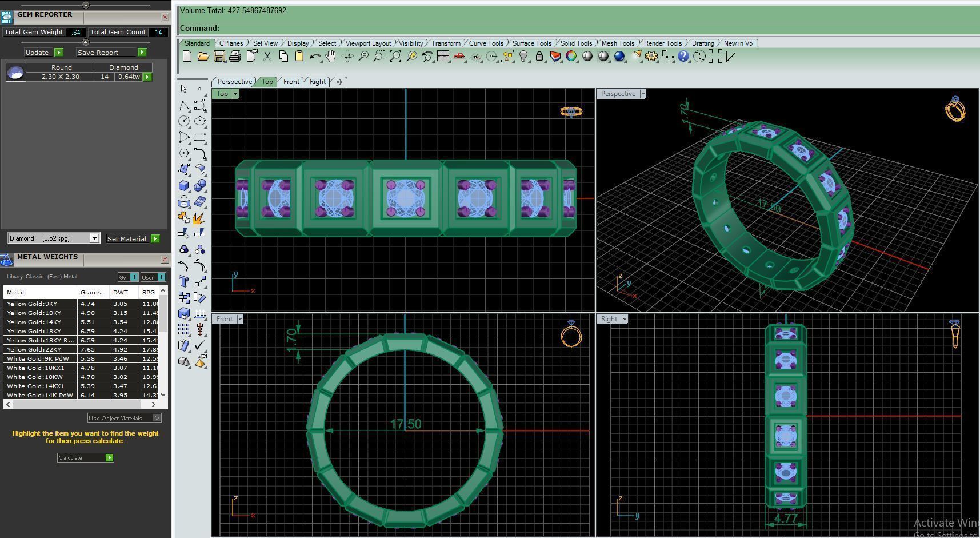Image resolution: width=980 pixels, height=538 pixels.
Task: Select the Polygon tool in sidebar
Action: 183,153
